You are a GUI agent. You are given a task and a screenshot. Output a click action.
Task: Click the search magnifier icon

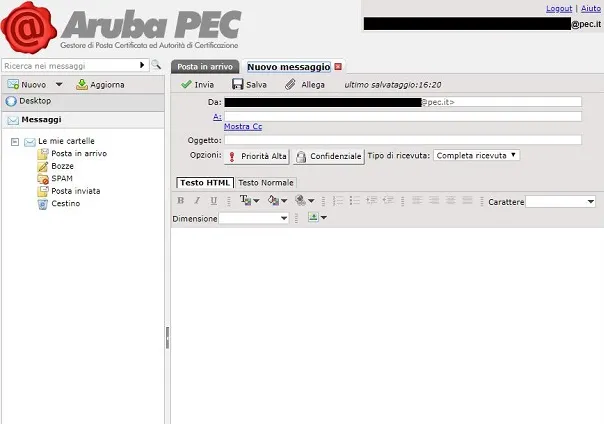click(156, 65)
